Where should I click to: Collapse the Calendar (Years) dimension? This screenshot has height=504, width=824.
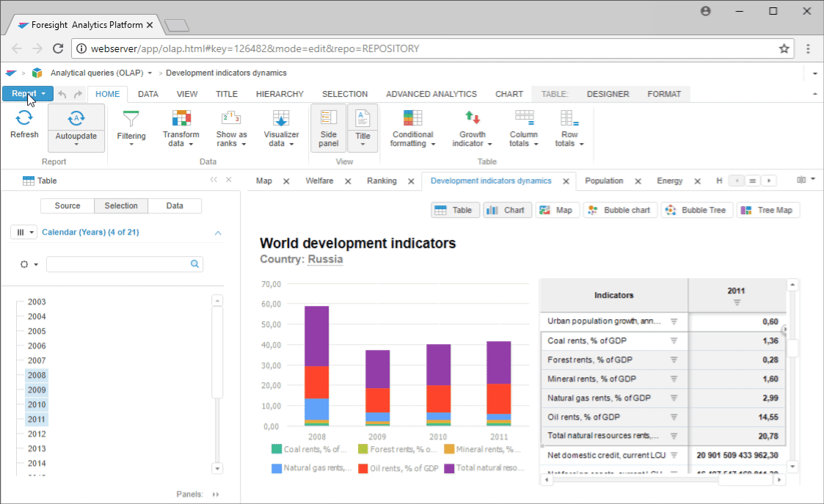click(x=217, y=233)
